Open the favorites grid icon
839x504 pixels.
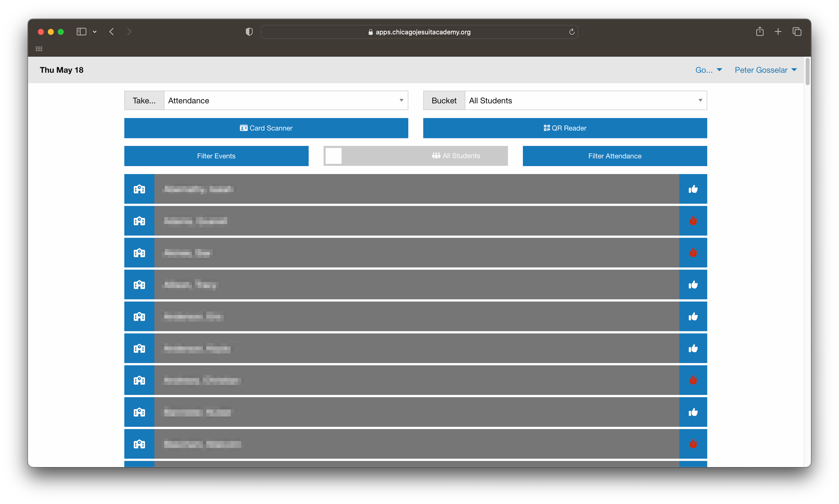click(39, 49)
